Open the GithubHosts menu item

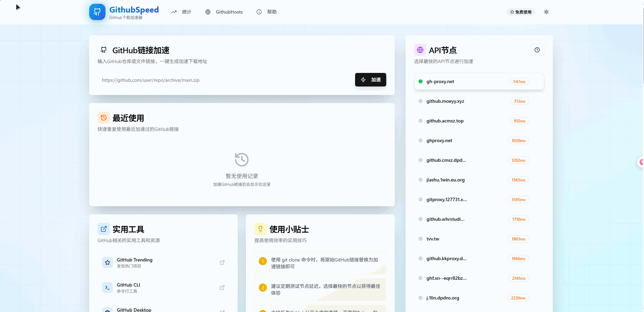tap(224, 12)
